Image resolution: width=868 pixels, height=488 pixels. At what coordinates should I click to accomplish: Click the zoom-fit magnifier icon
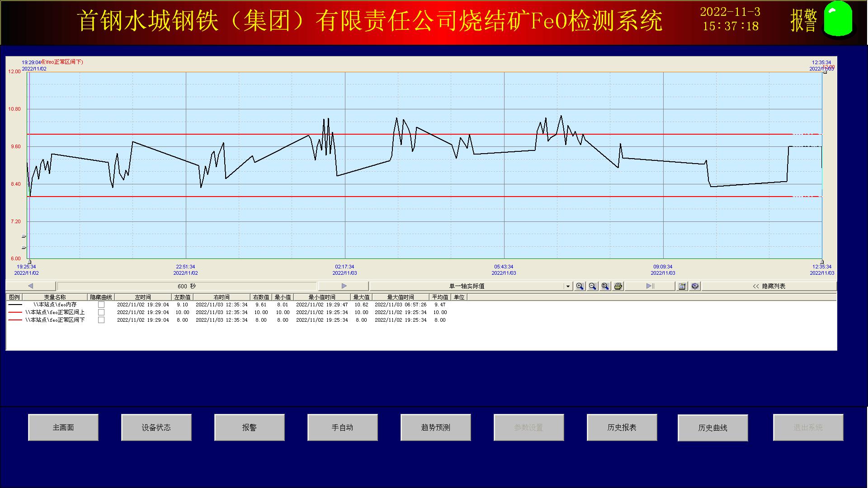605,286
